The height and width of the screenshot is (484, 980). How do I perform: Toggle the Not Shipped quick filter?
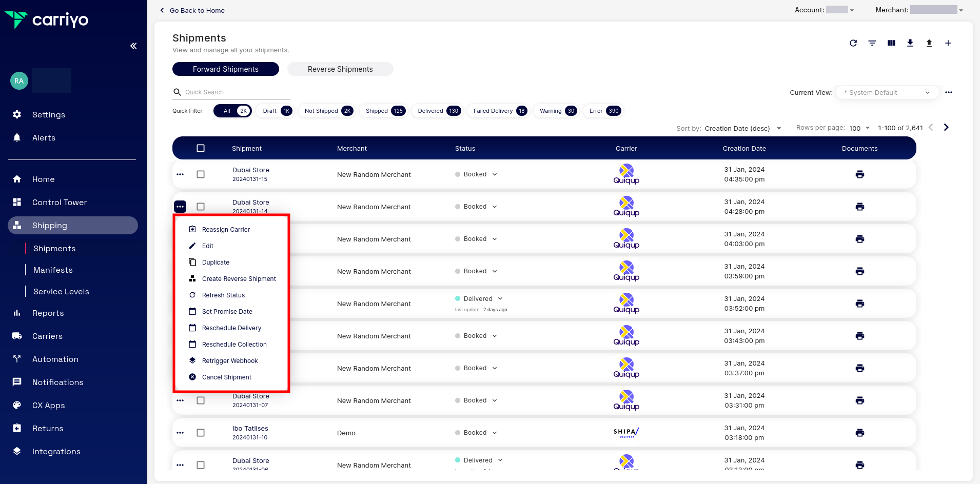[x=326, y=111]
